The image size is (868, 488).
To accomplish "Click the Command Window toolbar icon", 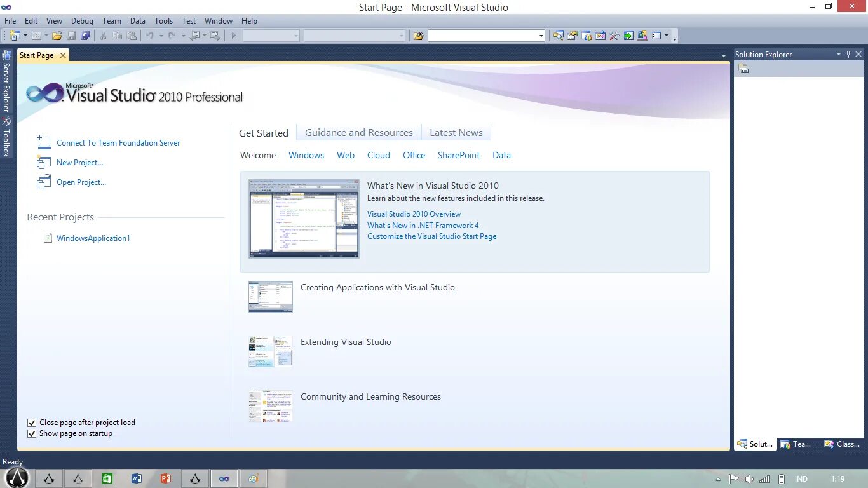I will [x=656, y=36].
